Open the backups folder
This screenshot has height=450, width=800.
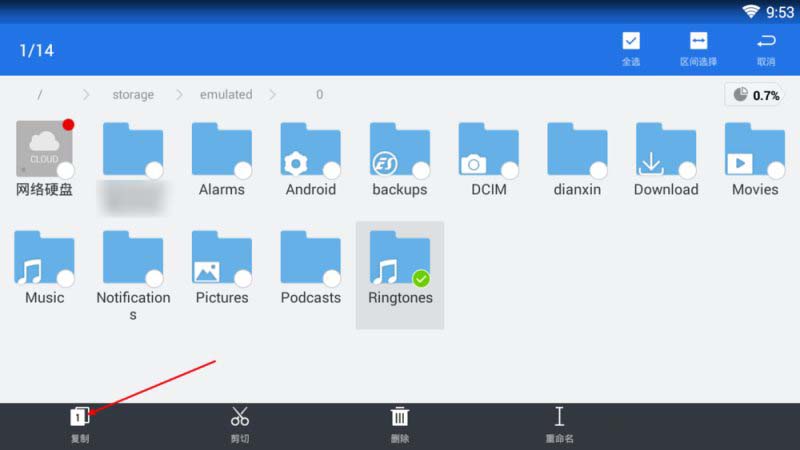pos(399,149)
